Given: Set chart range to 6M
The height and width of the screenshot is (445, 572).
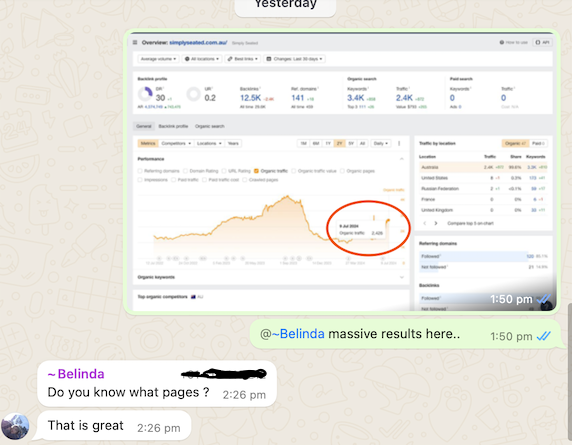Looking at the screenshot, I should (x=316, y=143).
